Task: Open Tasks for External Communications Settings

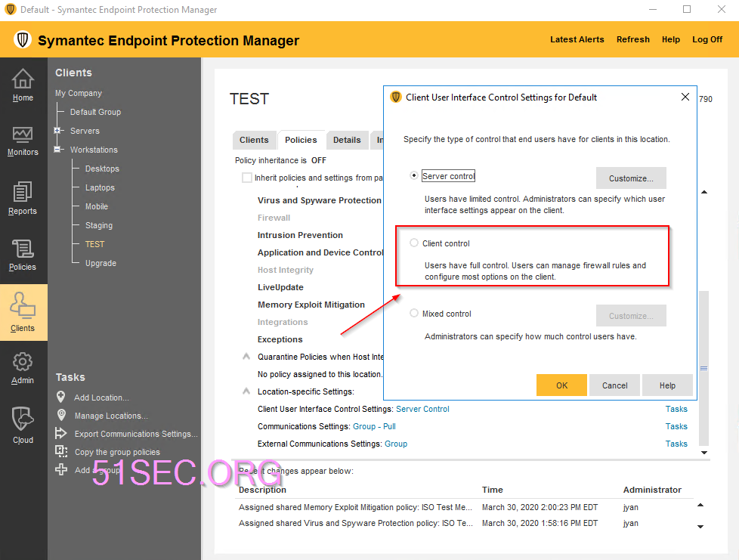Action: pyautogui.click(x=676, y=444)
